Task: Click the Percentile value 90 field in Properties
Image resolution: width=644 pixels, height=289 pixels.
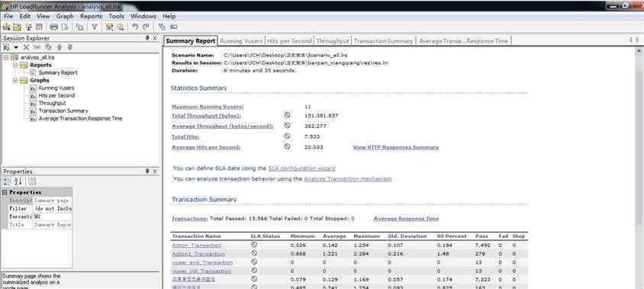Action: [52, 217]
